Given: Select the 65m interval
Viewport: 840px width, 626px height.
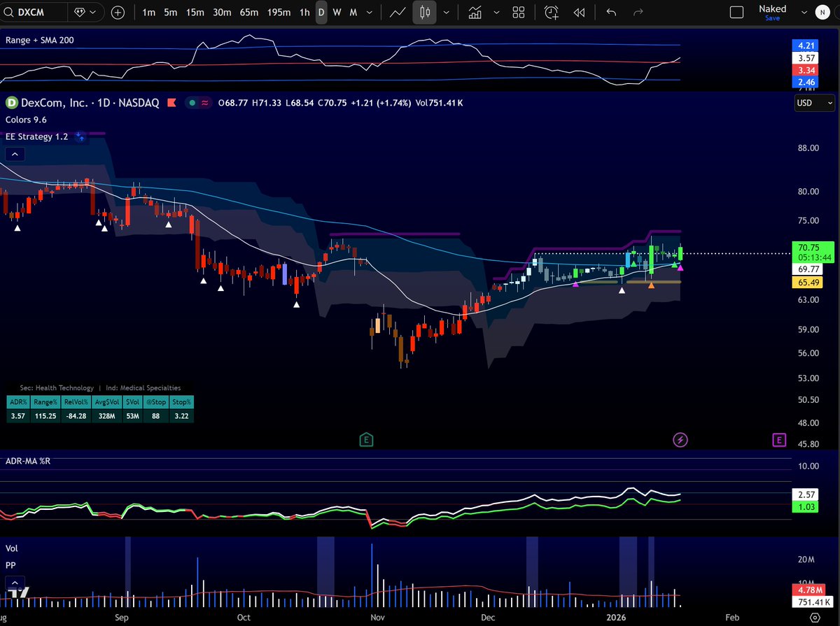Looking at the screenshot, I should tap(249, 12).
